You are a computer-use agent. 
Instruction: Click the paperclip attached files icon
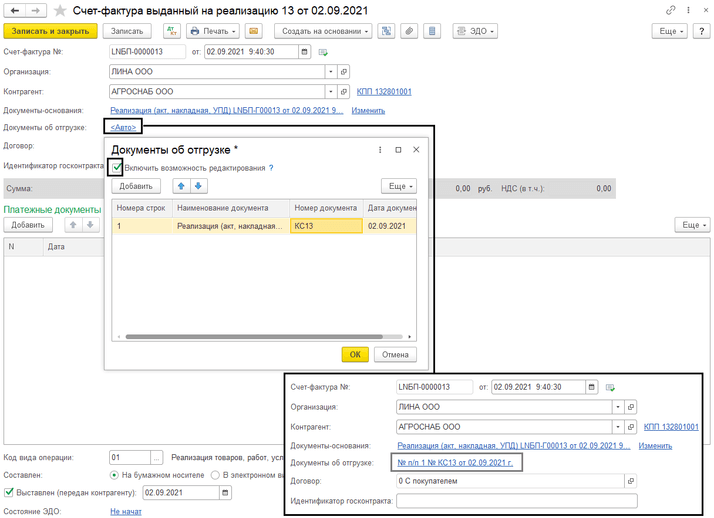point(409,31)
